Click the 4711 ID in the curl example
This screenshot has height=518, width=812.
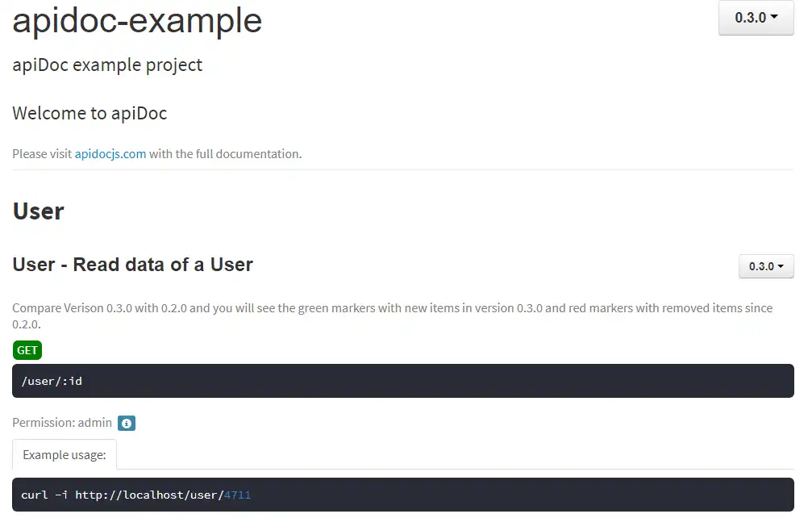[x=238, y=495]
